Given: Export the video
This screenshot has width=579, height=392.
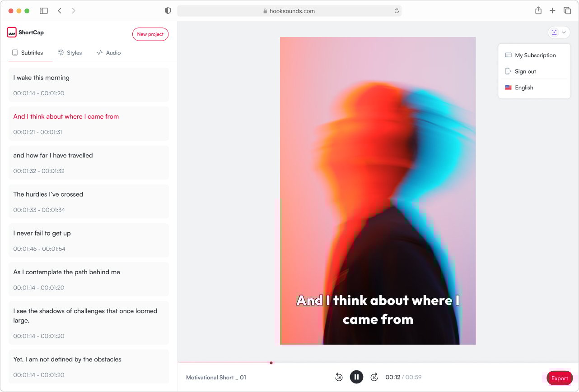Looking at the screenshot, I should pos(560,378).
